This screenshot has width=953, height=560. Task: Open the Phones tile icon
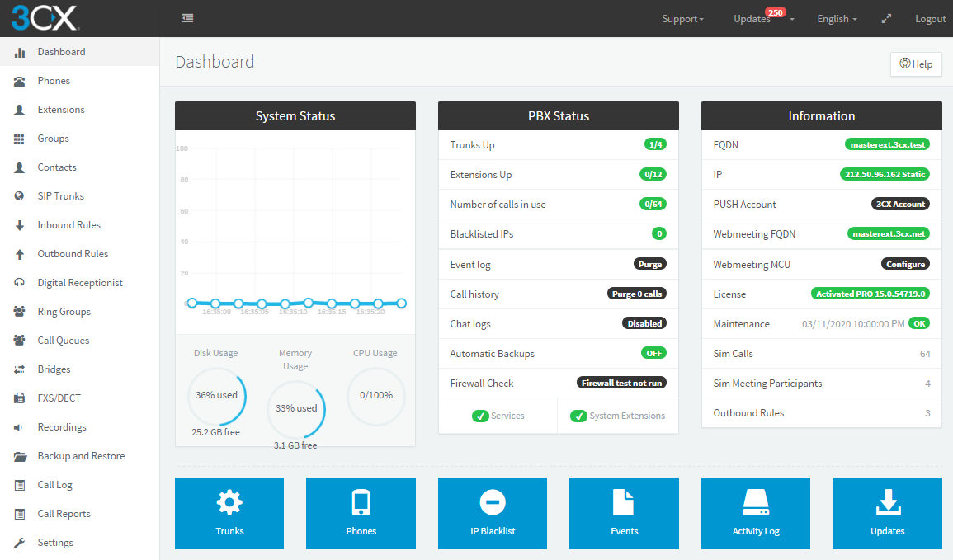pos(361,503)
